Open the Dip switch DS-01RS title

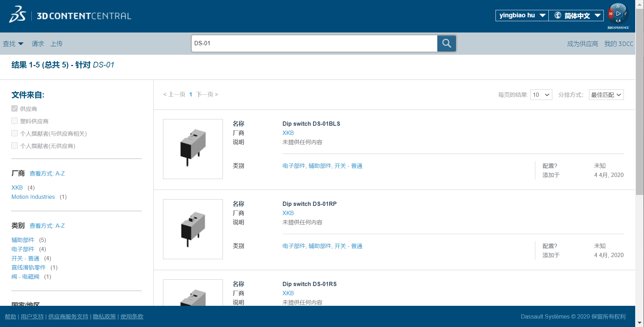[x=310, y=284]
